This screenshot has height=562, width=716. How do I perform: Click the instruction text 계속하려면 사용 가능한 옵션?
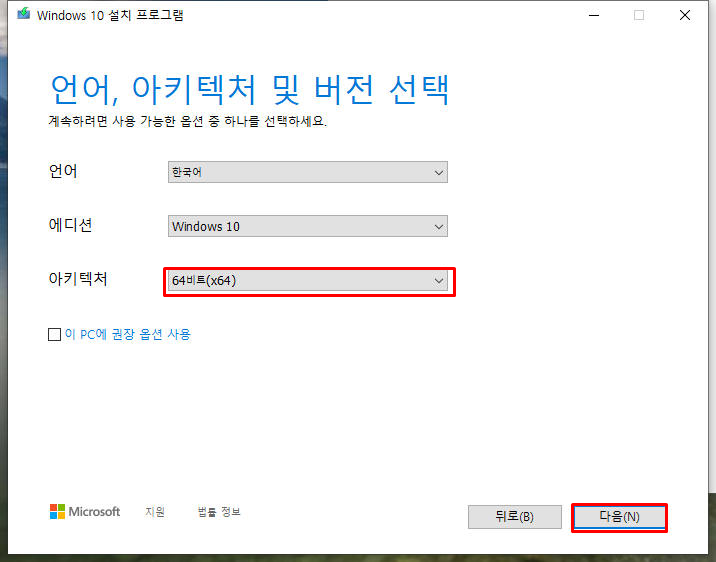pyautogui.click(x=188, y=121)
